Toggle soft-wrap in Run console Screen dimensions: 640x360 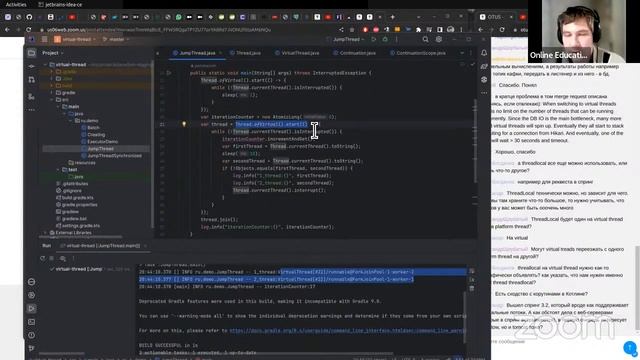(472, 271)
